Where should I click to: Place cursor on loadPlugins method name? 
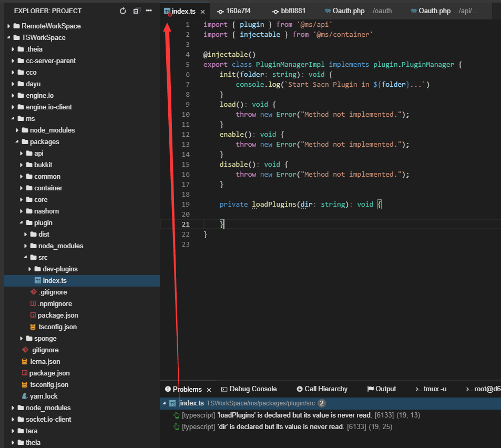click(274, 204)
